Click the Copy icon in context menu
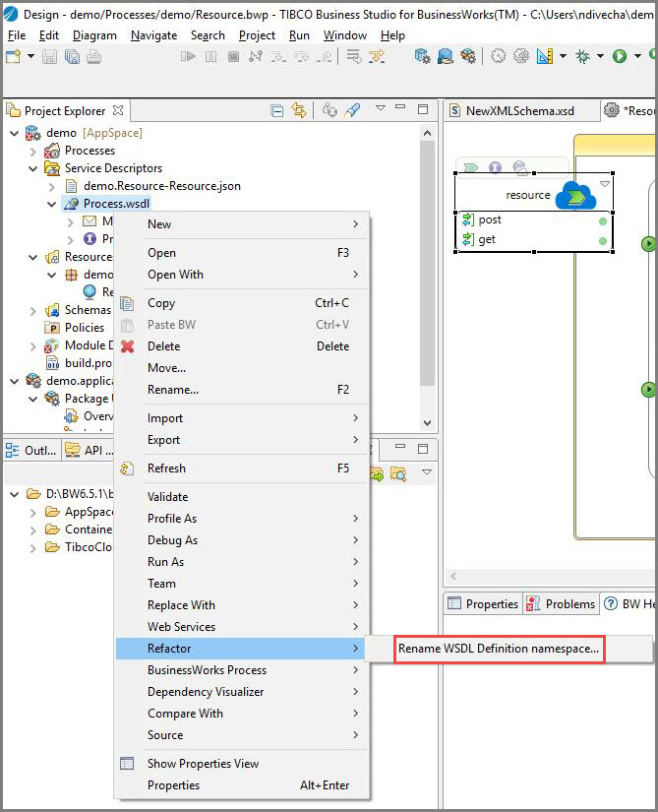This screenshot has height=812, width=658. click(127, 303)
